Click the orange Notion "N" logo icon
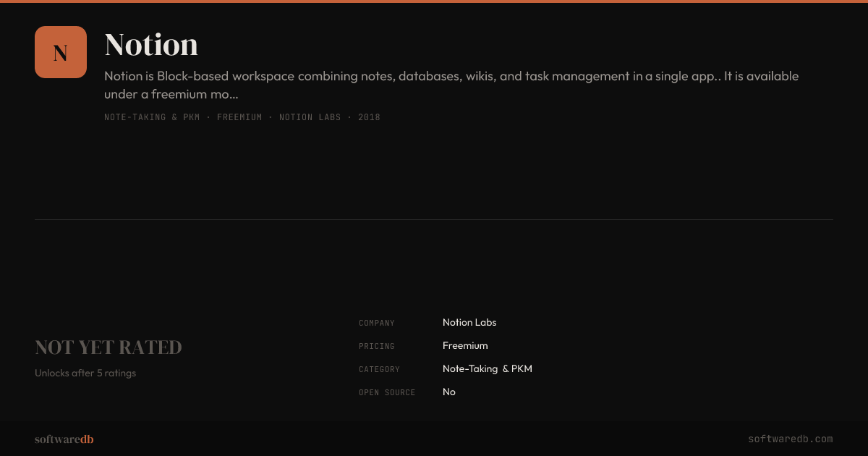 (61, 52)
